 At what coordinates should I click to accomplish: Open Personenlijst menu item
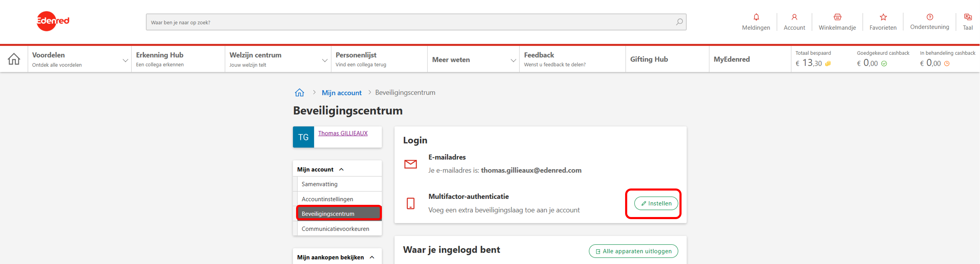(x=379, y=59)
